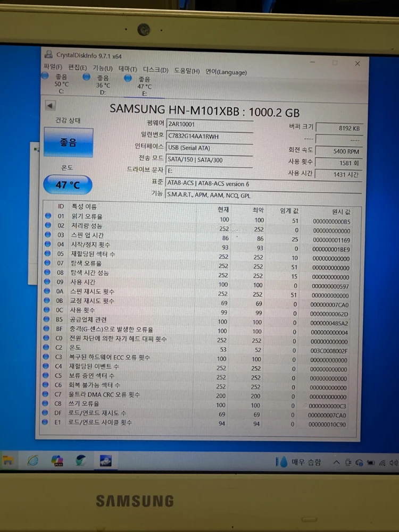
Task: Click the CrystalDiskInfo title bar app icon
Action: click(x=49, y=54)
